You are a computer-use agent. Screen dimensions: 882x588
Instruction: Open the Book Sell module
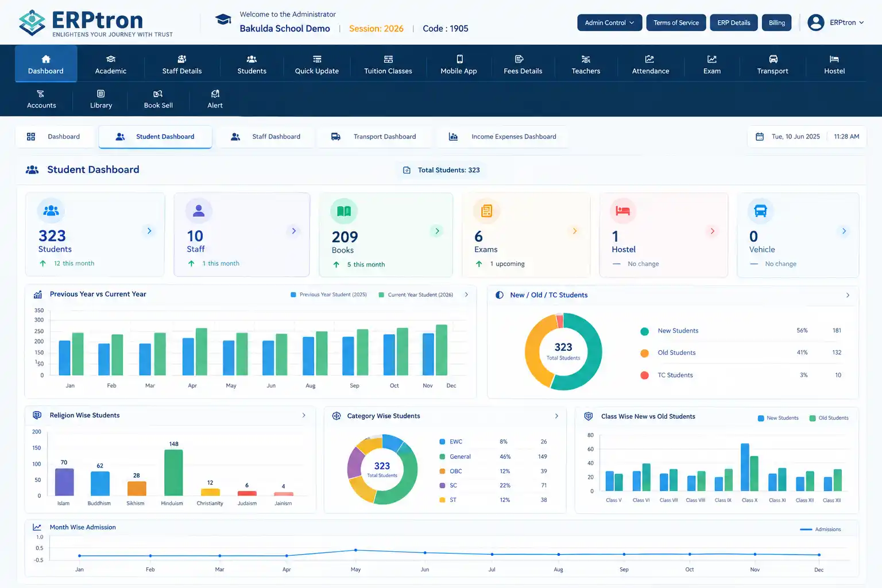tap(158, 99)
